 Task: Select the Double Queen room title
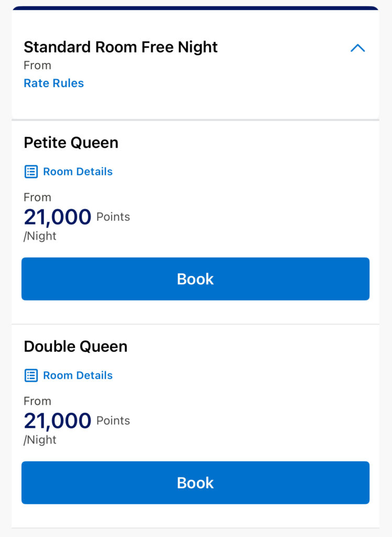coord(75,347)
